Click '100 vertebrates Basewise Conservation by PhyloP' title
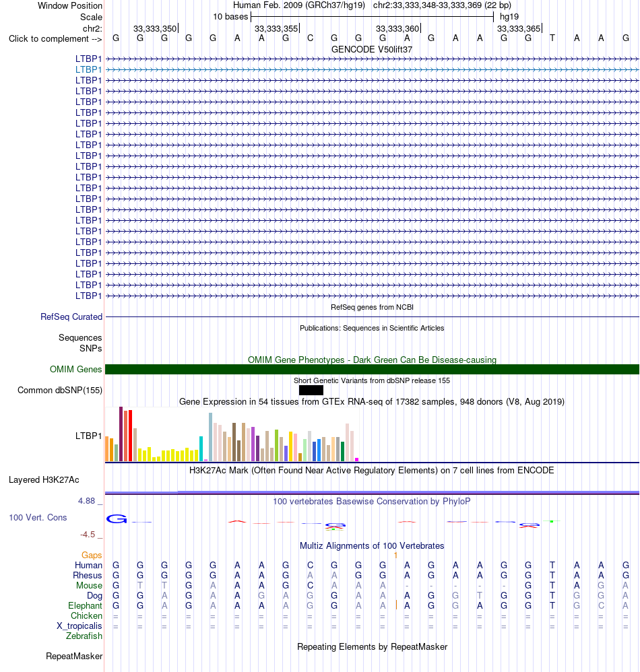 [372, 501]
